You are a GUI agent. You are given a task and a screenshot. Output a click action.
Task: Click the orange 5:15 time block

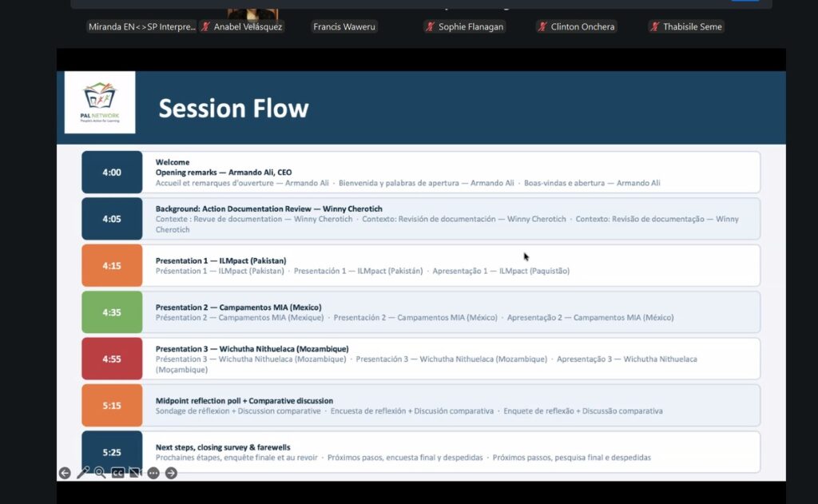pyautogui.click(x=112, y=406)
